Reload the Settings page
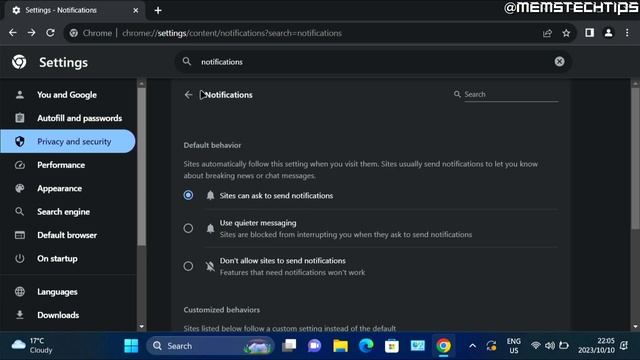The width and height of the screenshot is (640, 360). pos(50,33)
